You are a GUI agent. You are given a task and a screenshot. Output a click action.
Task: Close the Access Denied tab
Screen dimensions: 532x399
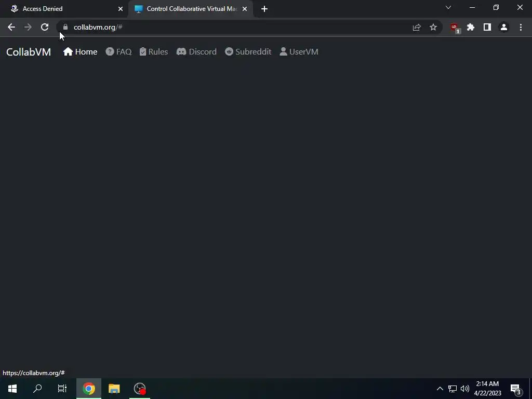pyautogui.click(x=121, y=9)
